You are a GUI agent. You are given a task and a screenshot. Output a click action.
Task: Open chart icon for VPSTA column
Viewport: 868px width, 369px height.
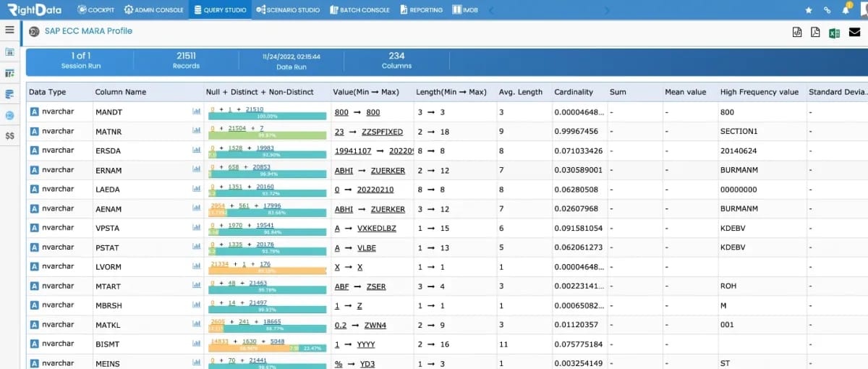[196, 227]
